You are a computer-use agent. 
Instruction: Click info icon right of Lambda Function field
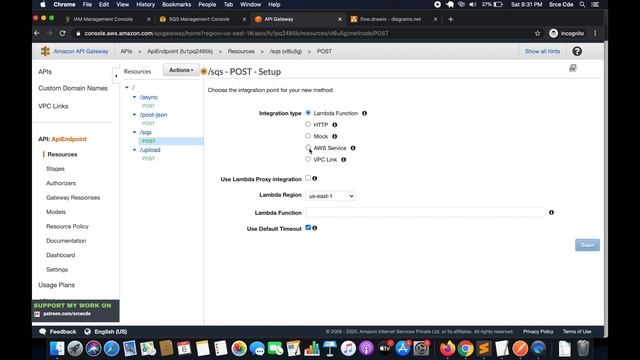pyautogui.click(x=551, y=212)
